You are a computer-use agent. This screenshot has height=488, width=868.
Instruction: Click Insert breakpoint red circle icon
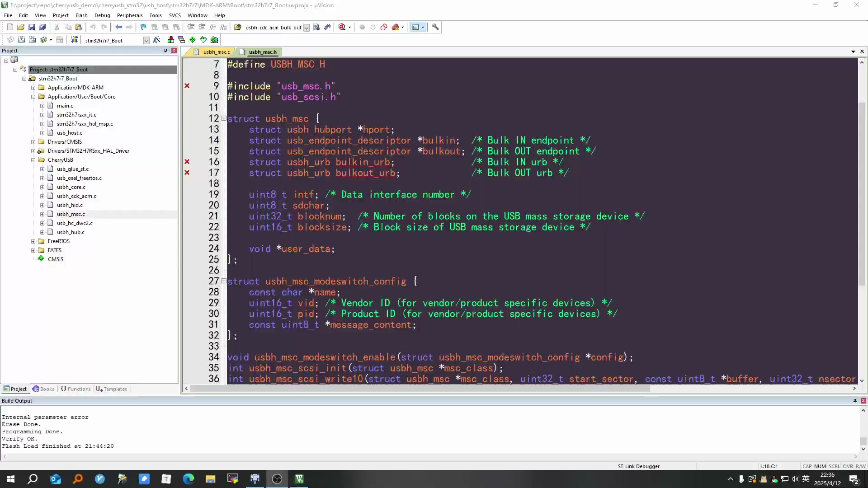(362, 27)
